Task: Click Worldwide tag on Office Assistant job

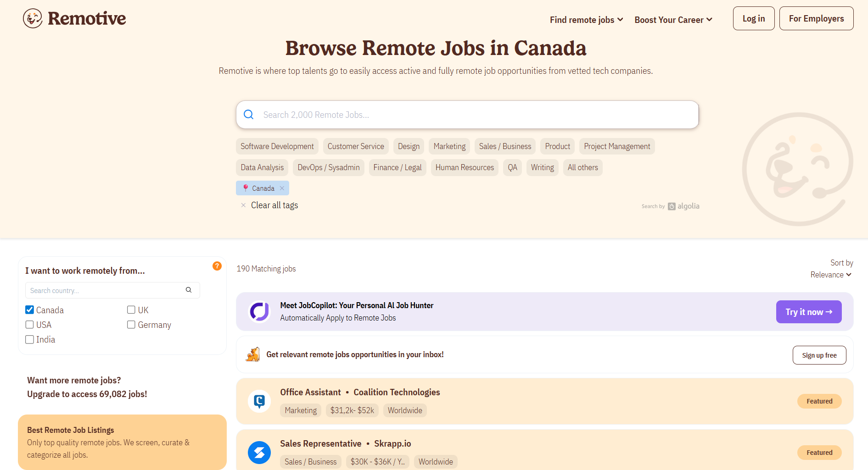Action: coord(405,410)
